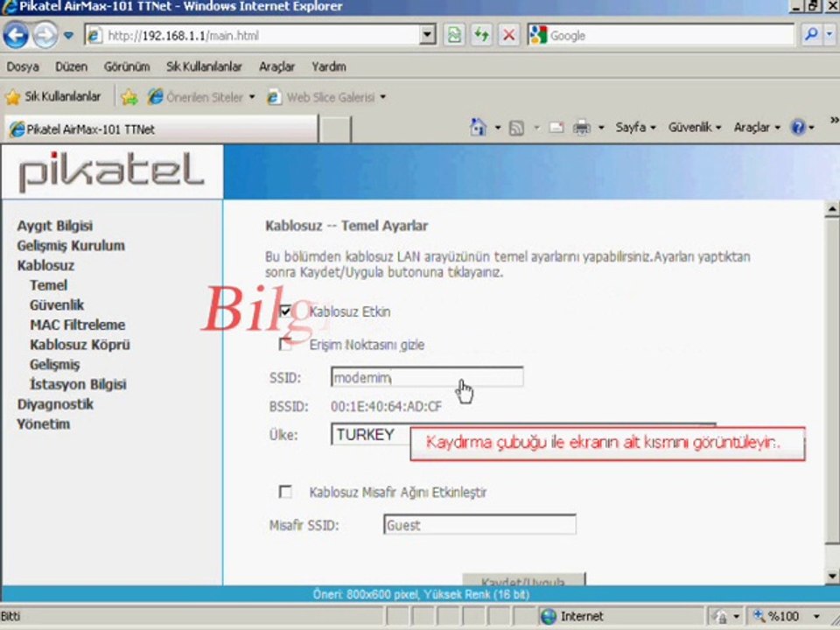The height and width of the screenshot is (630, 840).
Task: Open the Düzen menu
Action: coord(71,67)
